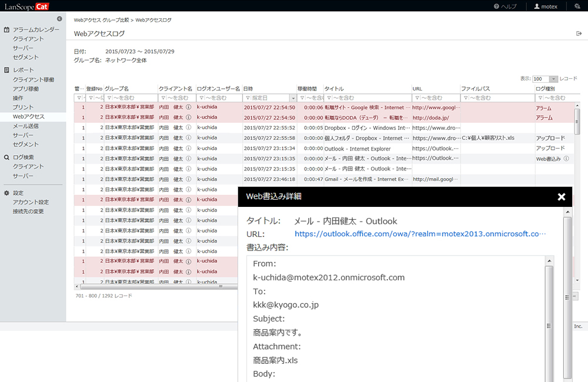Open info icon in 転職サイト Google row
This screenshot has width=588, height=382.
189,107
